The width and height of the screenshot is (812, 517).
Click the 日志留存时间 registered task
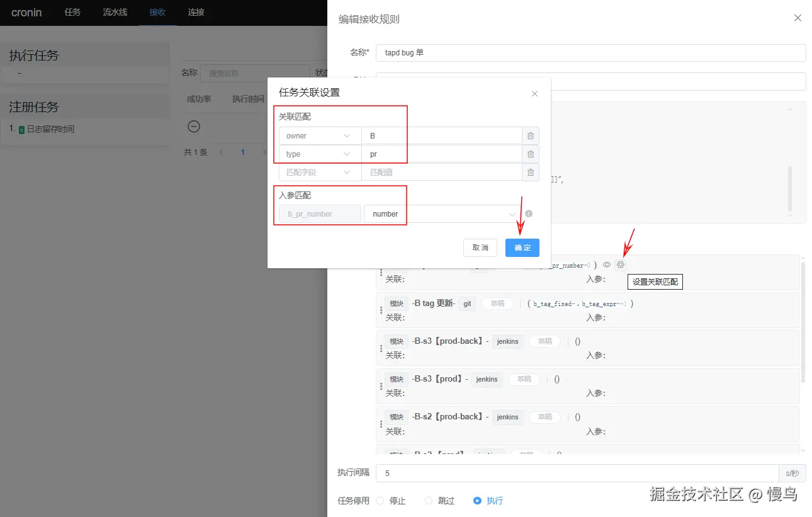coord(50,129)
